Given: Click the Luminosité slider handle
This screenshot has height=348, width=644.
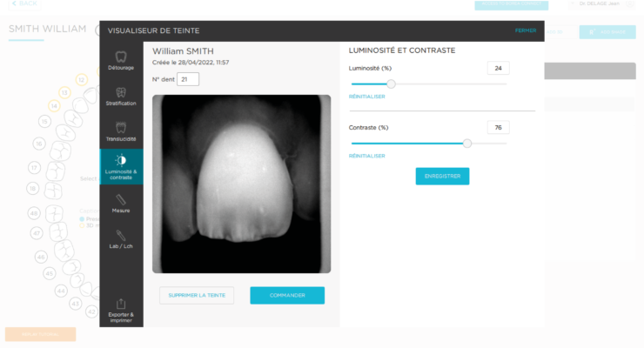Looking at the screenshot, I should (x=391, y=84).
